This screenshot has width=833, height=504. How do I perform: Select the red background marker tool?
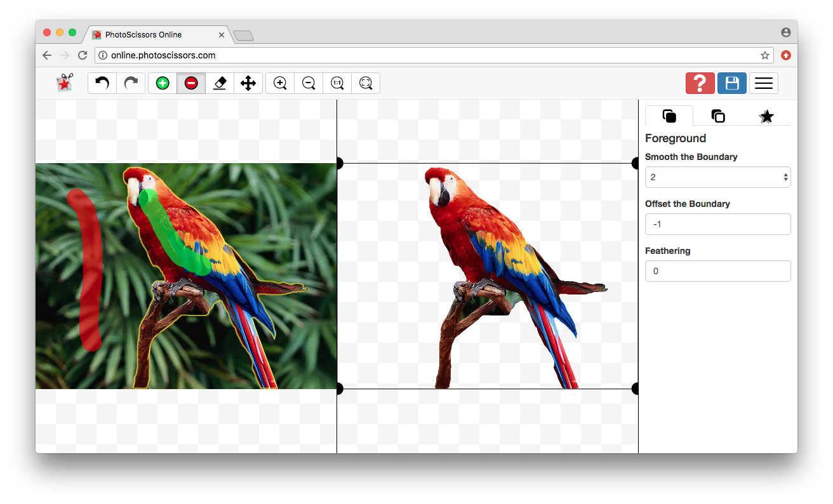click(191, 83)
